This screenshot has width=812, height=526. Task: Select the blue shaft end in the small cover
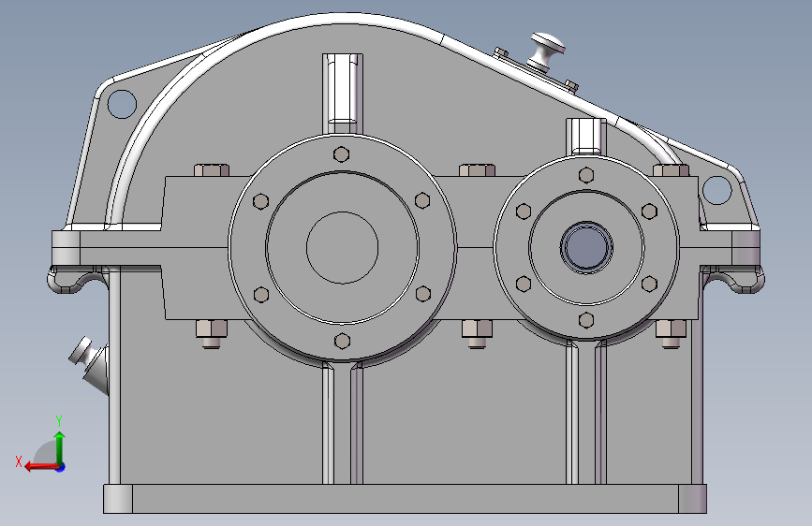586,247
